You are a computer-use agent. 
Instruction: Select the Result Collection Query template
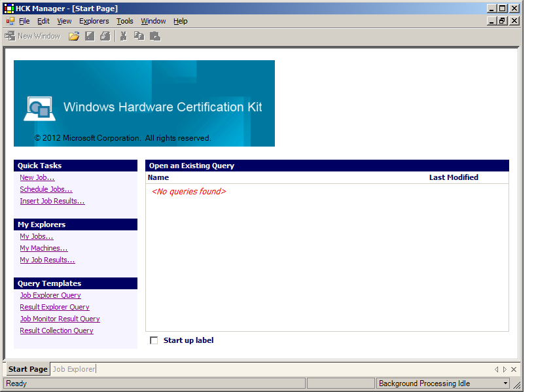click(x=56, y=330)
